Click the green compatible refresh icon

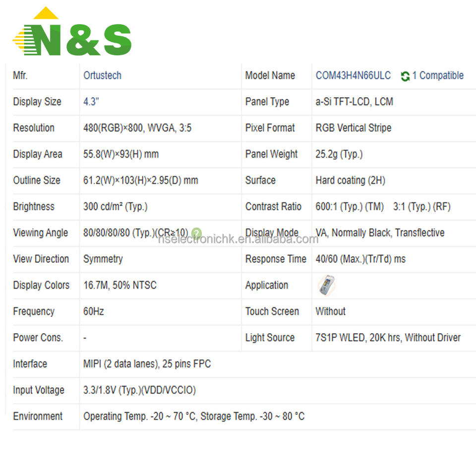(405, 76)
